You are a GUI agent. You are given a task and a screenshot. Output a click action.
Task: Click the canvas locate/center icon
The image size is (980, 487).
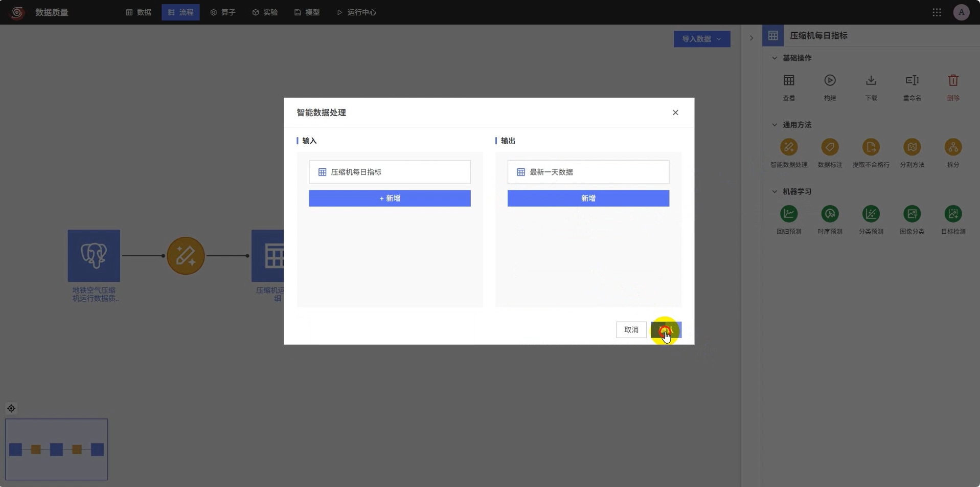click(x=11, y=408)
